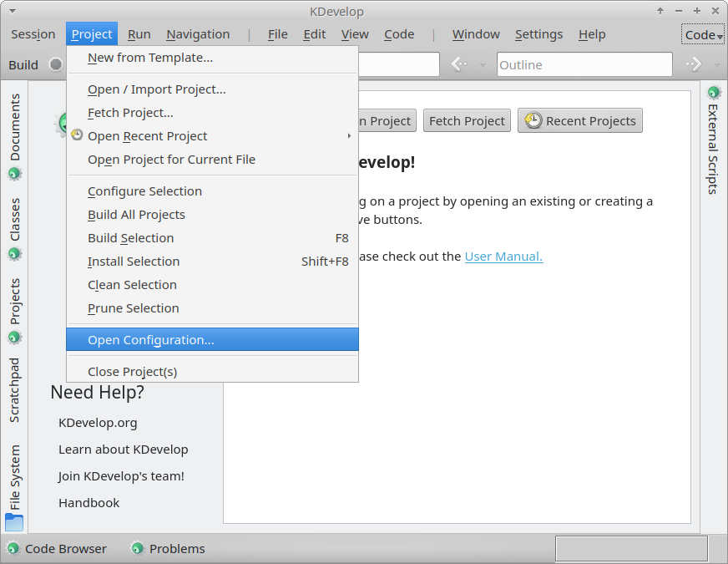Click the External Scripts gear icon
Viewport: 728px width, 564px height.
point(714,92)
